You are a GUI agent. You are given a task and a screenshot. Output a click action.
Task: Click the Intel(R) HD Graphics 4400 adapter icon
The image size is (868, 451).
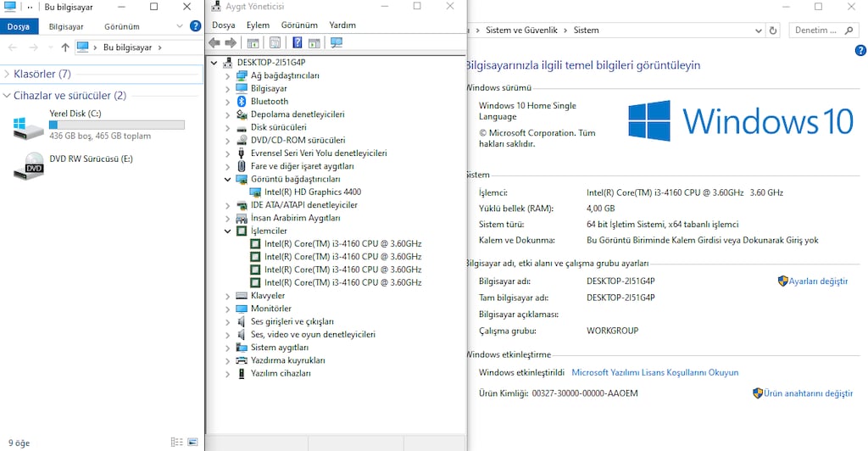click(x=255, y=192)
